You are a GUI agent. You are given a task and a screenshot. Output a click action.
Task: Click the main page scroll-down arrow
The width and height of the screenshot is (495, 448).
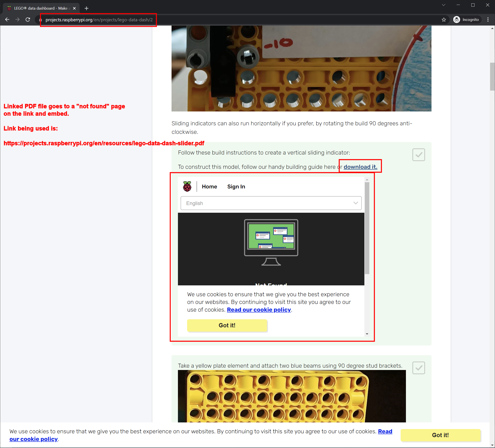coord(492,445)
